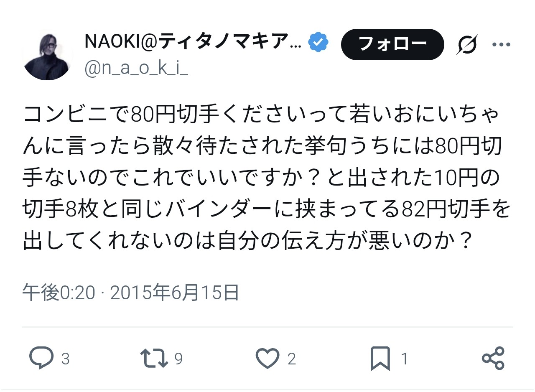Click the 80円切手 opening line of the tweet

pyautogui.click(x=167, y=114)
